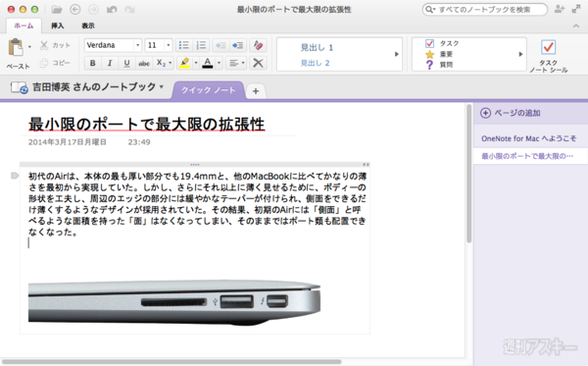This screenshot has height=366, width=588.
Task: Switch to the 挿入 ribbon tab
Action: coord(58,26)
